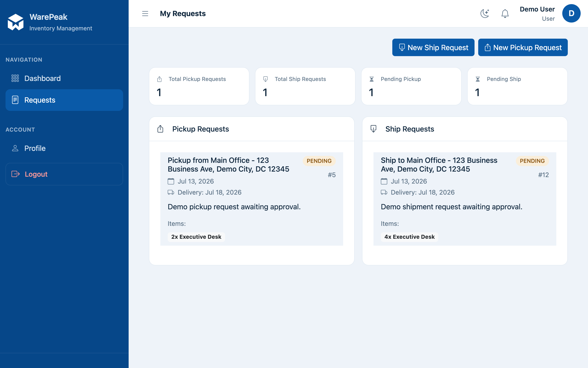Screen dimensions: 588x368
Task: Click the 4x Executive Desk item tag
Action: (409, 237)
